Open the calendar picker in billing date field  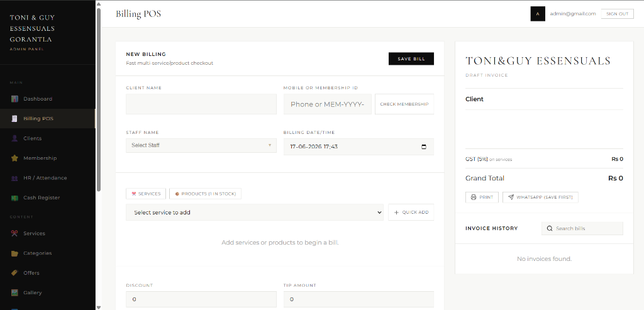click(424, 147)
